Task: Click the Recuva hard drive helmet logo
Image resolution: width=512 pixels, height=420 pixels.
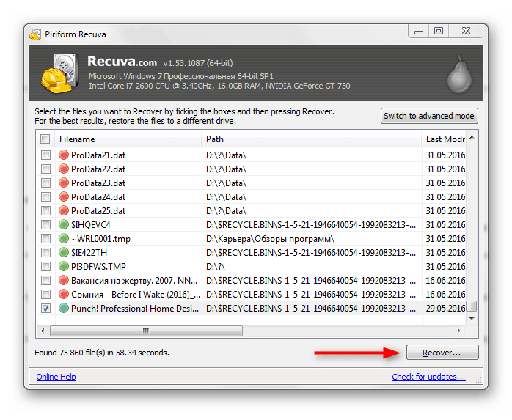Action: tap(60, 73)
